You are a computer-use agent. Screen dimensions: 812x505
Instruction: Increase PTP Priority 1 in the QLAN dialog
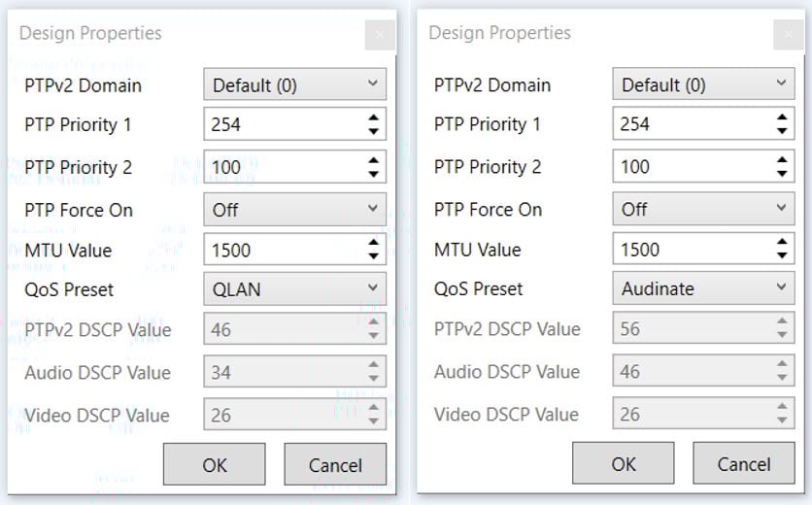tap(373, 118)
